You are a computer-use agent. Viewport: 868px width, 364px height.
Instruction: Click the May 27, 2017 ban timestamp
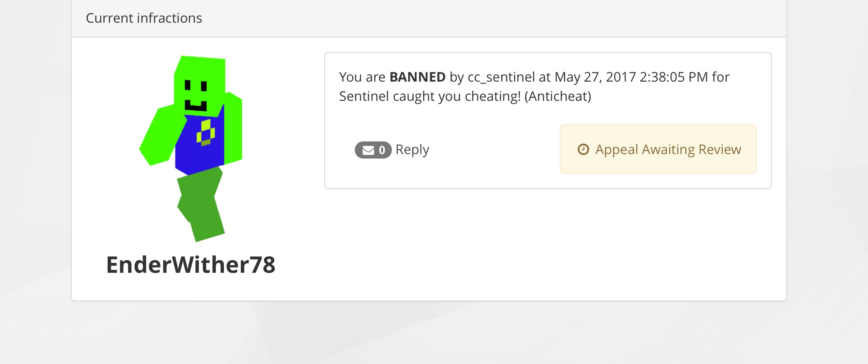(631, 77)
